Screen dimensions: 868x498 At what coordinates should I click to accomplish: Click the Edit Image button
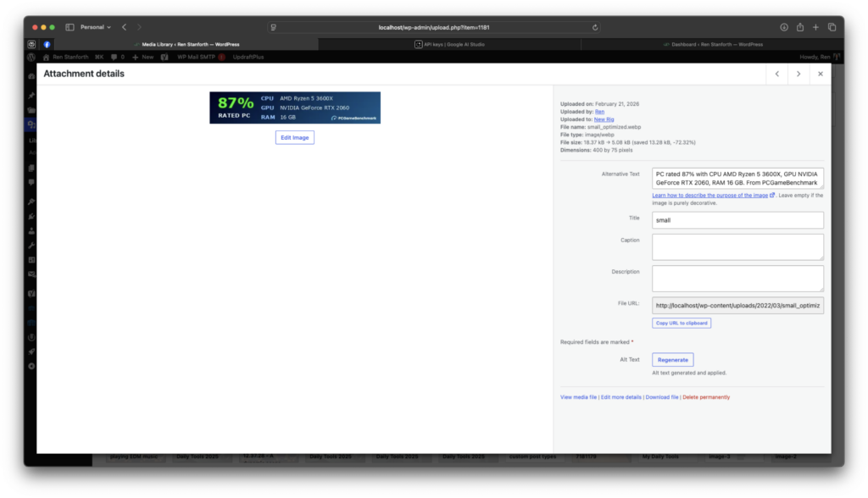(x=294, y=137)
